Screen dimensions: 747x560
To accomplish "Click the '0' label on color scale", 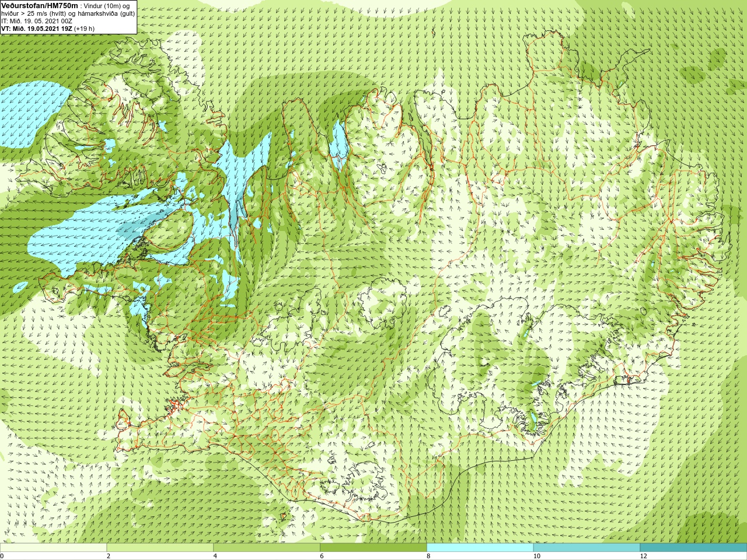I will click(2, 556).
